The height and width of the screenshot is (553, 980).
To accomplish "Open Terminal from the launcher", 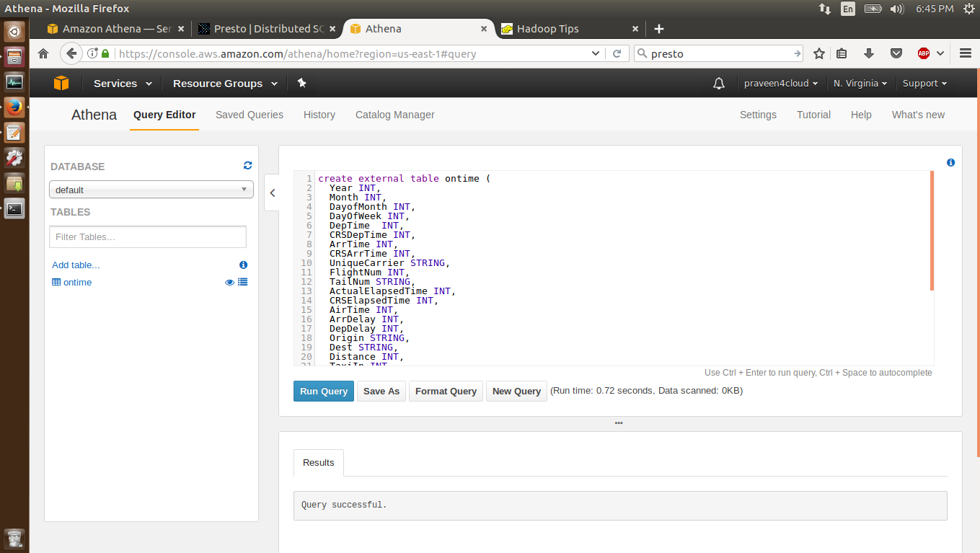I will point(15,209).
